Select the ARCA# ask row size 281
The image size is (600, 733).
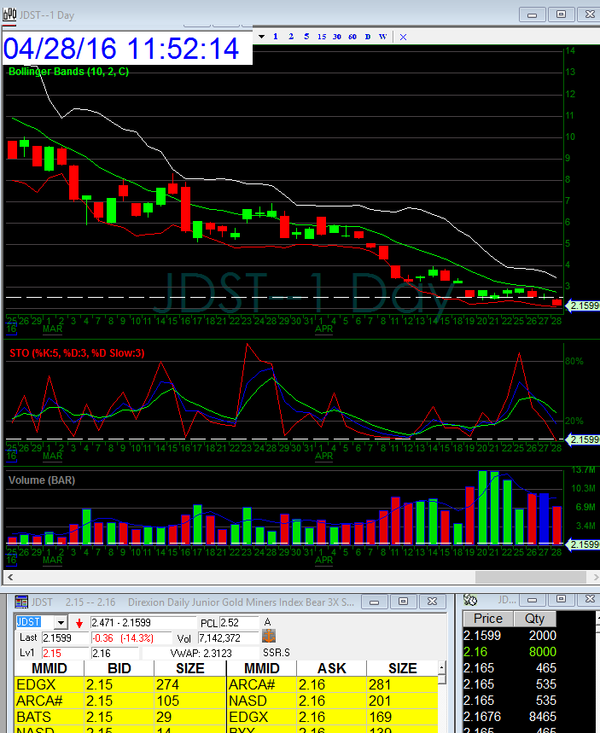(333, 685)
